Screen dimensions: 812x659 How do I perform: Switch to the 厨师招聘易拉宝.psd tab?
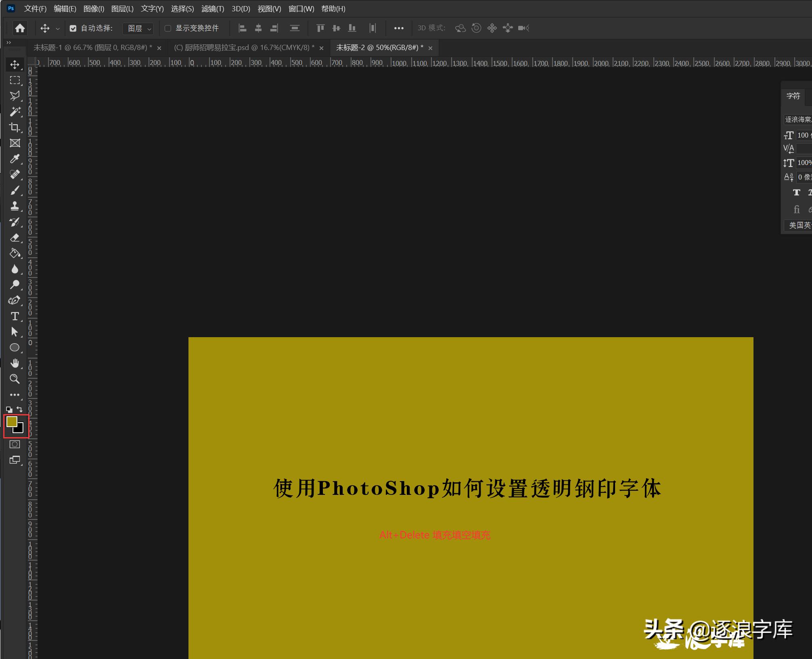(x=244, y=48)
